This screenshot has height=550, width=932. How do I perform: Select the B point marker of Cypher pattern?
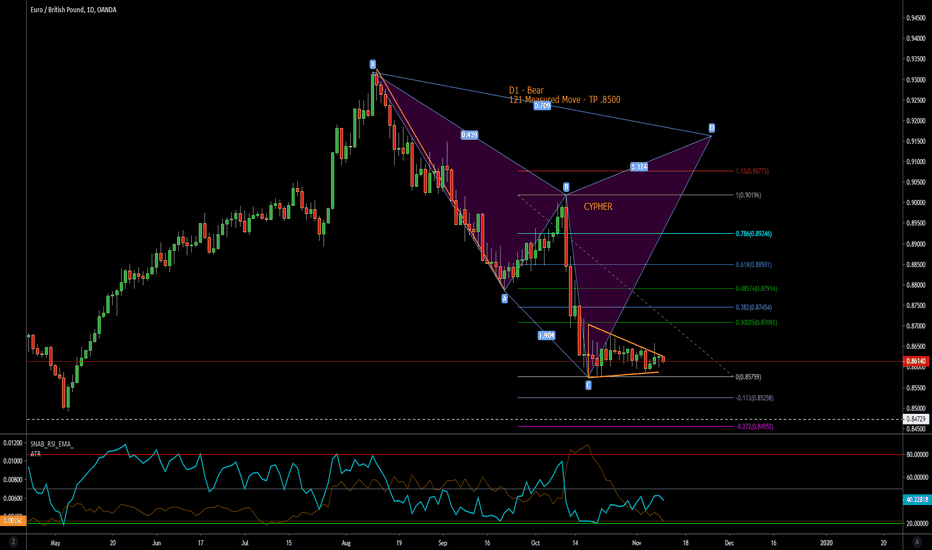pyautogui.click(x=566, y=187)
